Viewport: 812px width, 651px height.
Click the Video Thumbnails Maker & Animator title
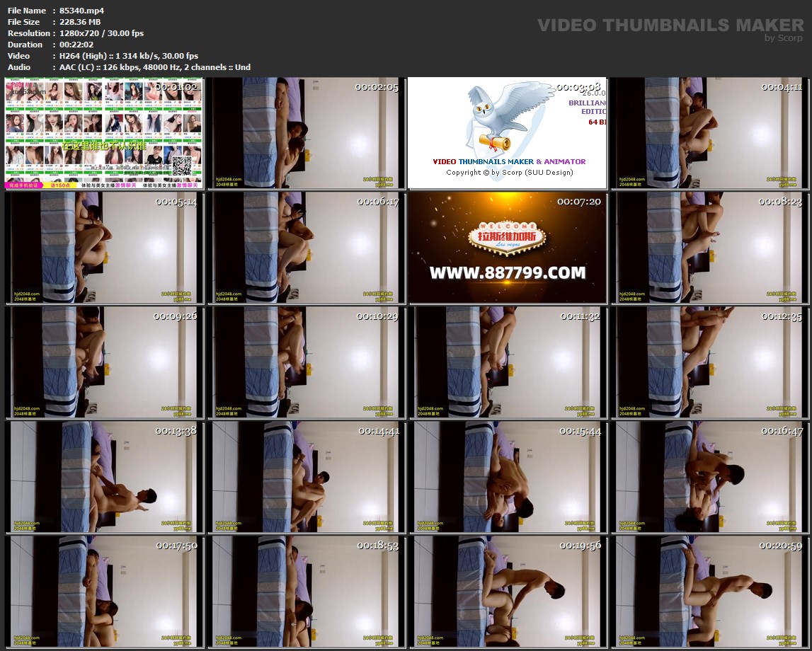point(509,161)
